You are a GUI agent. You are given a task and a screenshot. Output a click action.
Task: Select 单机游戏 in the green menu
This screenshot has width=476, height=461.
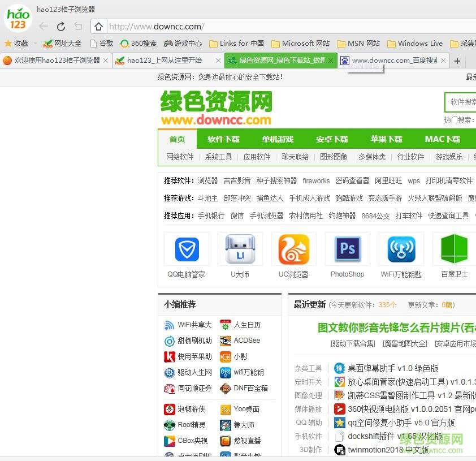click(278, 139)
